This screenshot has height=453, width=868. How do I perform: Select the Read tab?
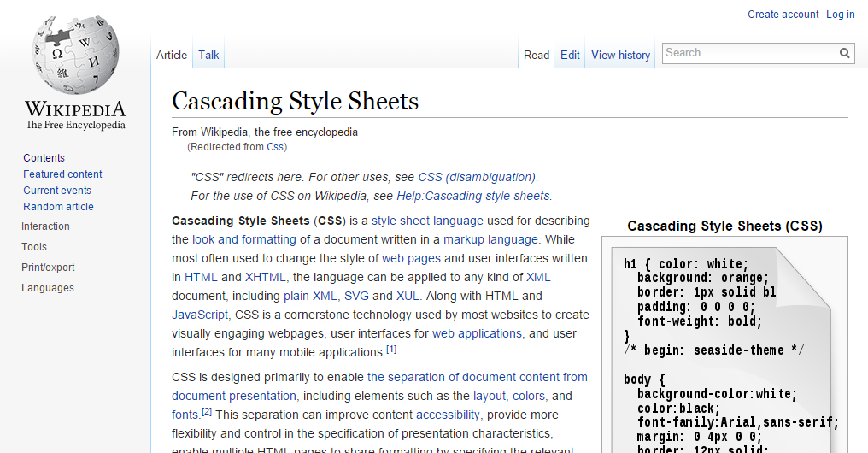pos(537,55)
